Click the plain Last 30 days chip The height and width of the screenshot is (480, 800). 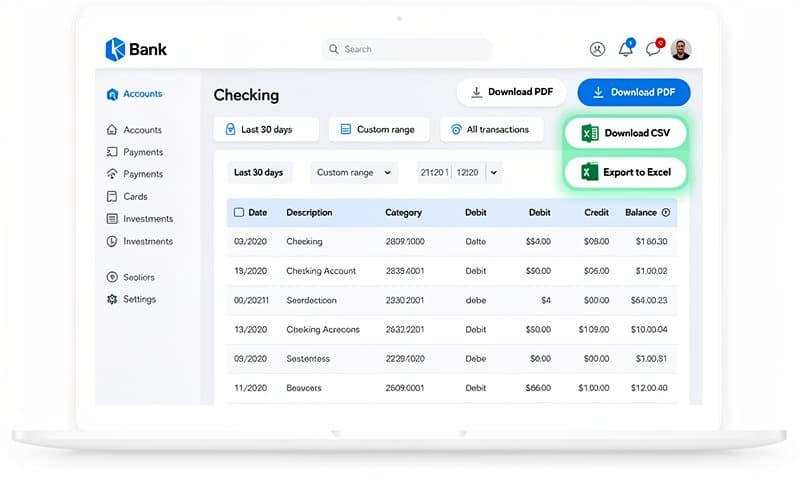259,172
